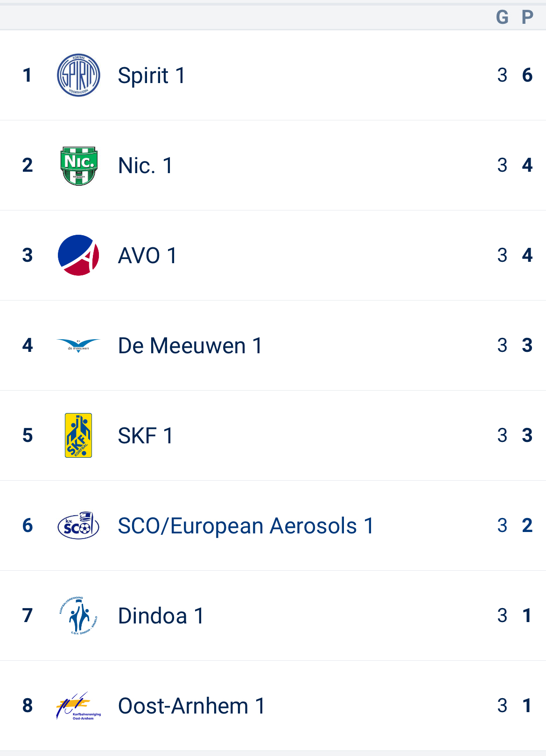Click Spirit 1 points value 6

pyautogui.click(x=527, y=75)
